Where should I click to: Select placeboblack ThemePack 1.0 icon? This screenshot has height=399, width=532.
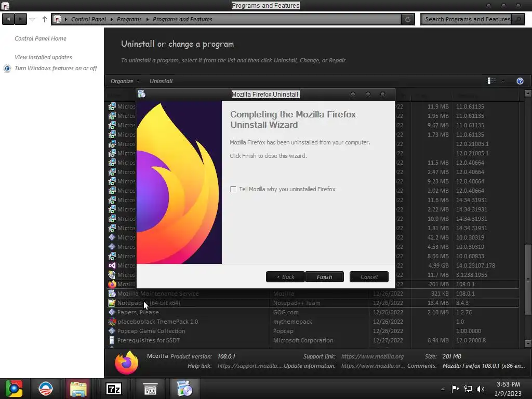point(112,322)
